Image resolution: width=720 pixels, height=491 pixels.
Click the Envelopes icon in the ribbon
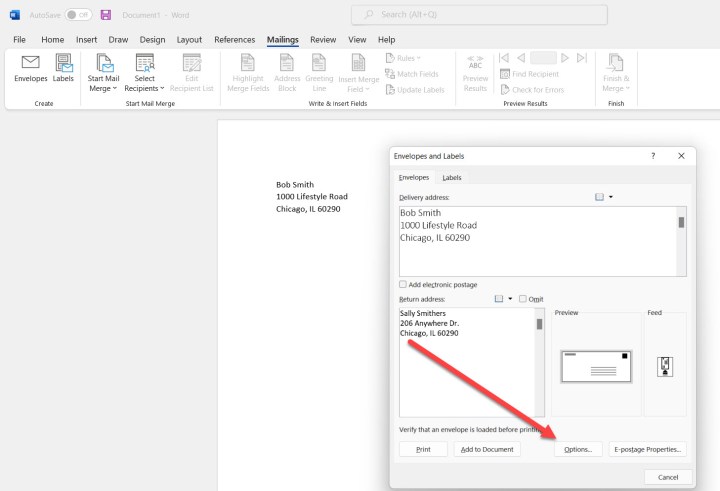coord(30,69)
